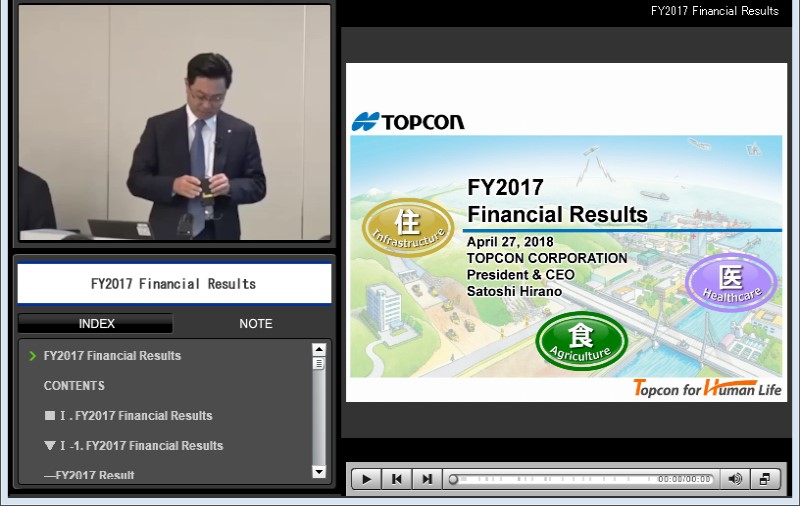Click the playback seek bar handle
This screenshot has height=506, width=800.
click(x=453, y=479)
